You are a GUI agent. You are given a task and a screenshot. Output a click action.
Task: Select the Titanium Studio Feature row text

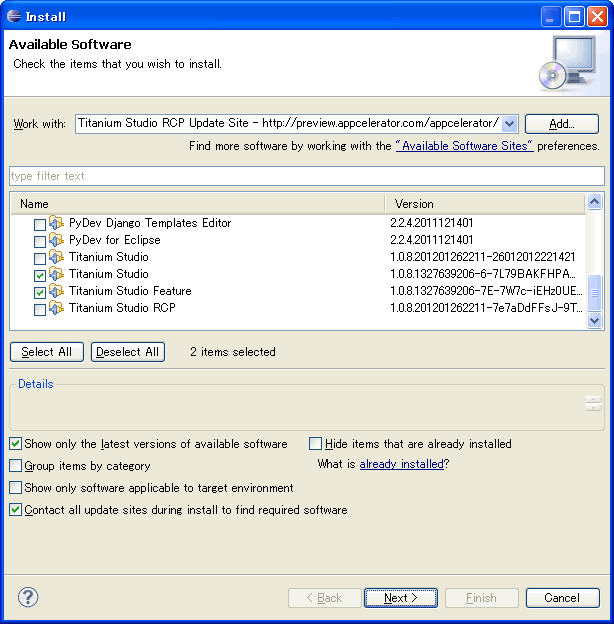coord(130,291)
